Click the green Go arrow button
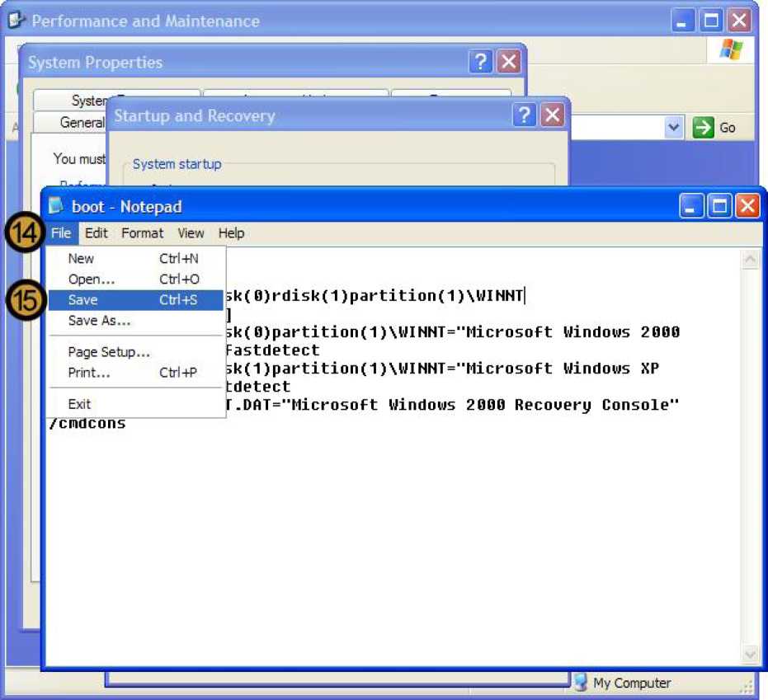The image size is (768, 700). point(703,128)
